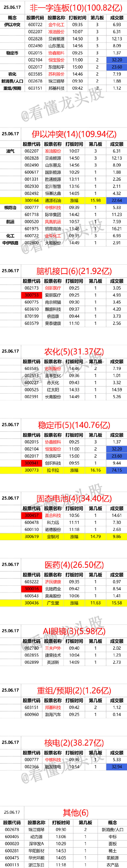Select stock name 三夫户外
Viewport: 127px width, 868px height.
pos(53,648)
